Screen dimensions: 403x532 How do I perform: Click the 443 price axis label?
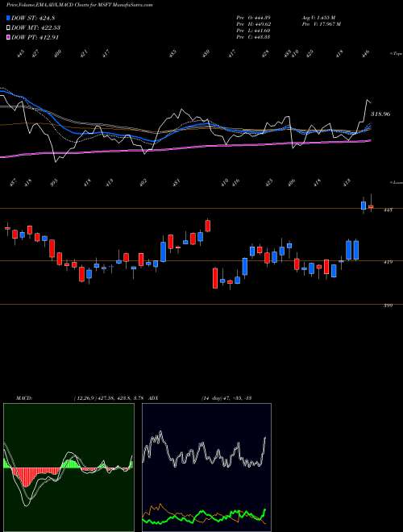tap(388, 210)
